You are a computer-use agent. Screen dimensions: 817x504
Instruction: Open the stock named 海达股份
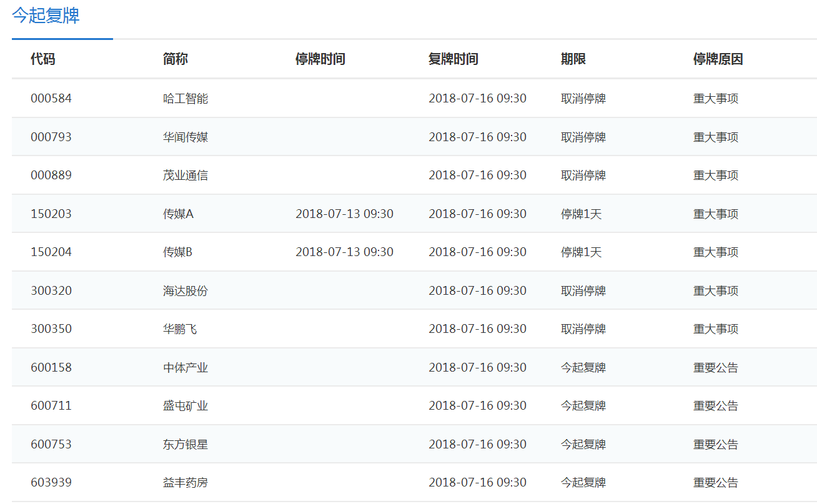[x=186, y=291]
